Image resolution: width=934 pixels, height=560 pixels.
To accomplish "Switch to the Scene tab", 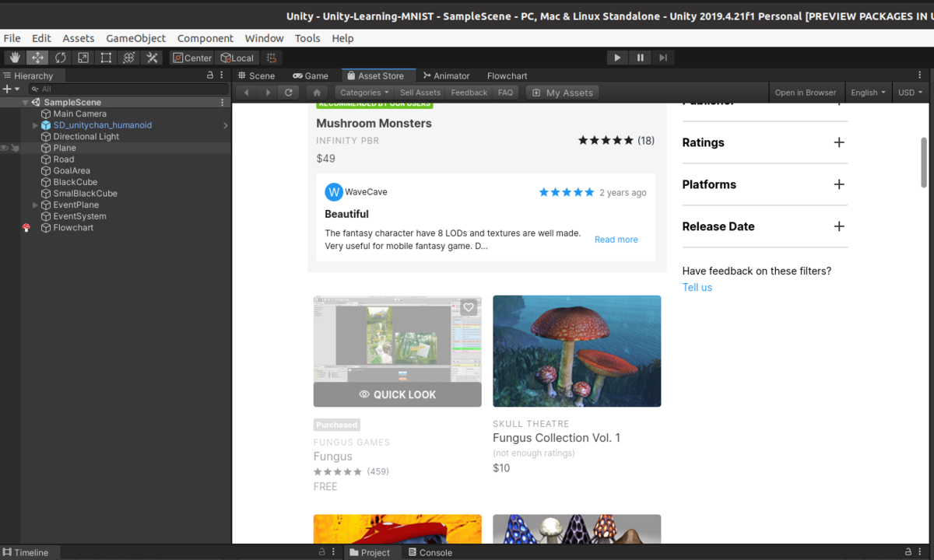I will [x=257, y=75].
